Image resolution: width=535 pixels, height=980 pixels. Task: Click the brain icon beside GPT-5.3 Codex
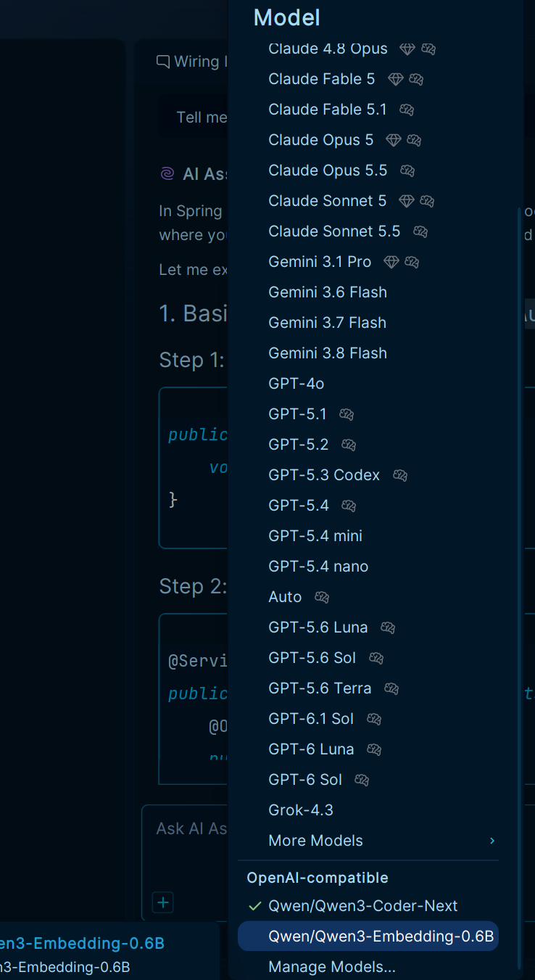[400, 475]
